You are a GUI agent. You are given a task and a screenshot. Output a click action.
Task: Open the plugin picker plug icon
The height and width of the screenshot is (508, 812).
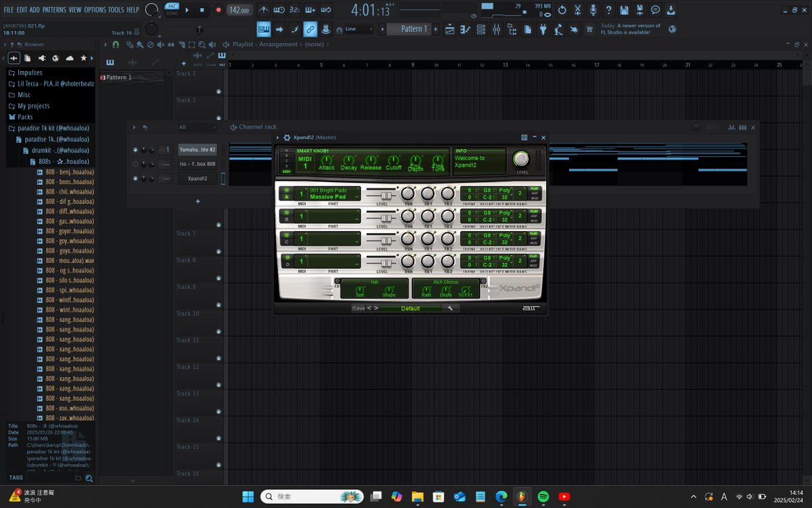click(x=543, y=29)
